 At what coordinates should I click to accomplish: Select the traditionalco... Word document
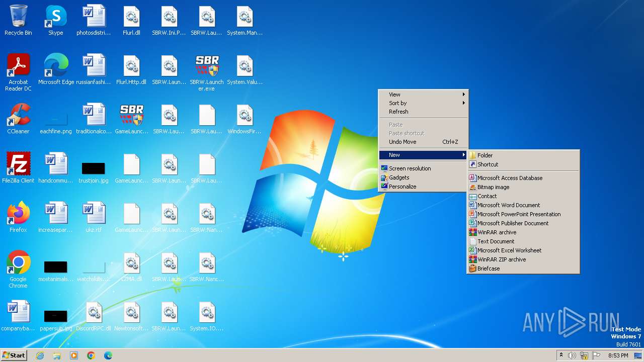(94, 119)
